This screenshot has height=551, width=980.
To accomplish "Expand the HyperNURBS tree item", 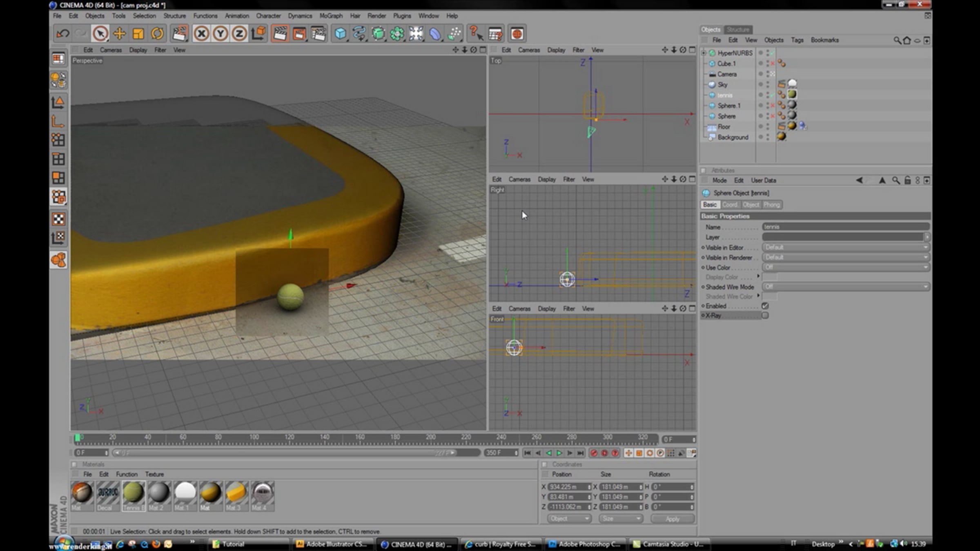I will (x=704, y=53).
